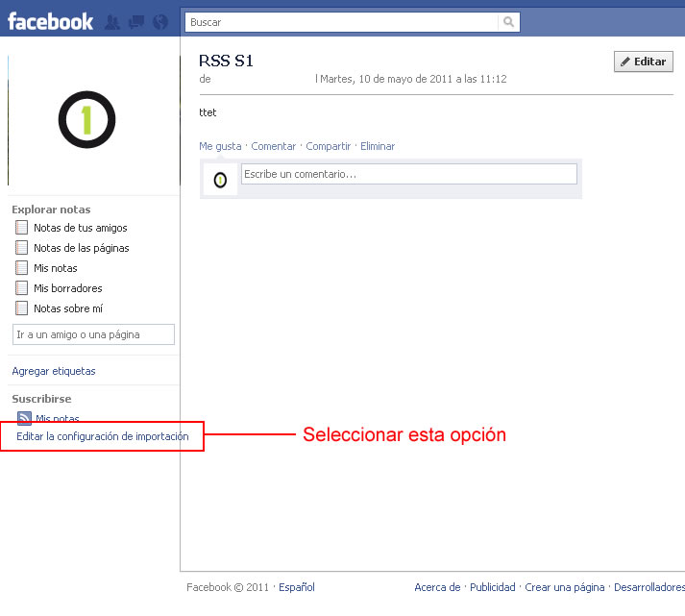Focus the Ir a un amigo o una página field

point(93,334)
